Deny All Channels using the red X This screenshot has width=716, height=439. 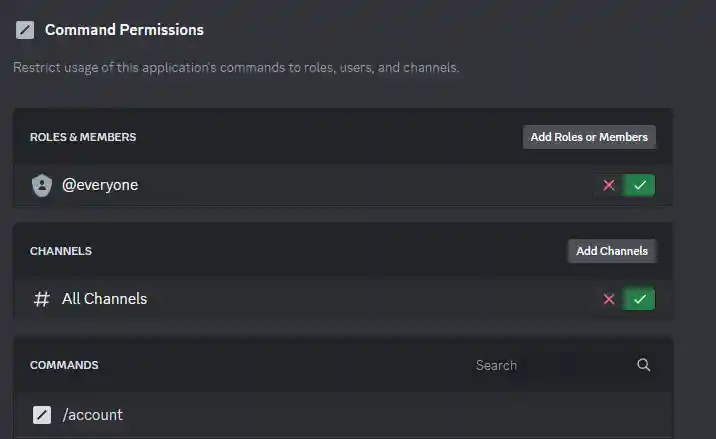point(608,299)
